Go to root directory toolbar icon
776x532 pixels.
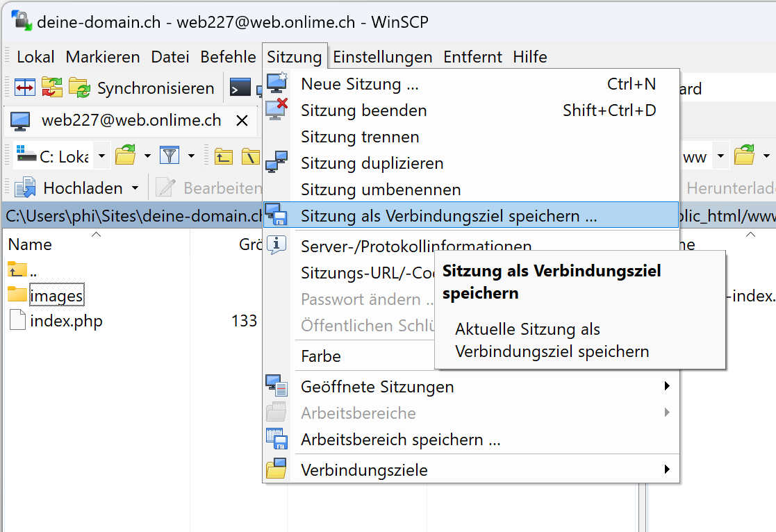(x=251, y=156)
